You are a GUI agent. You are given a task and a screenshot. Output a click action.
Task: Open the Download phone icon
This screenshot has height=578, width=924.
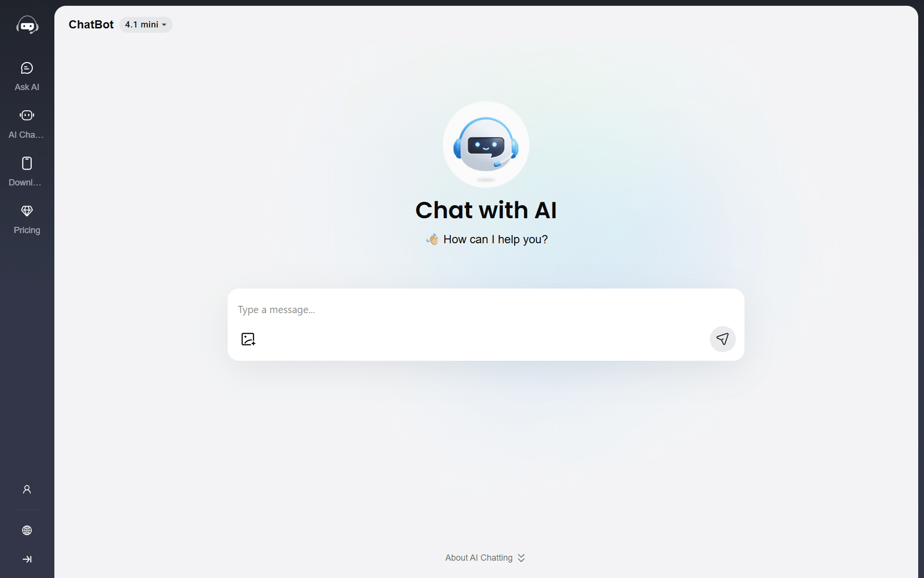[x=27, y=163]
